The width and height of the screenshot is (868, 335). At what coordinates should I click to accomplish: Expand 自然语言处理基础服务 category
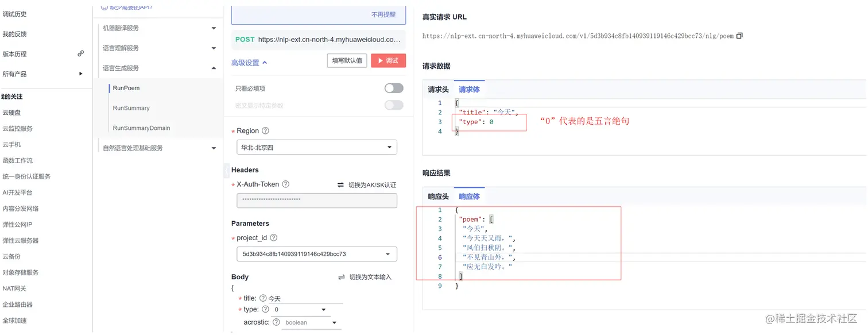214,148
